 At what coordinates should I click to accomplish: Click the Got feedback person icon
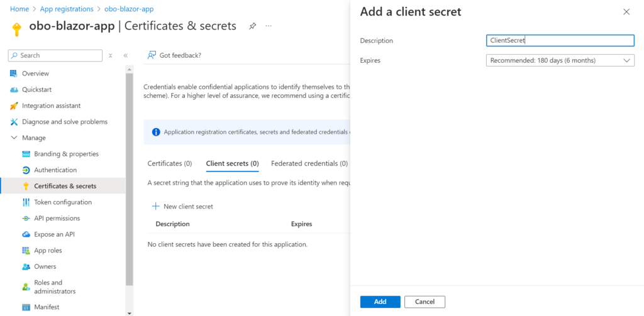(152, 55)
